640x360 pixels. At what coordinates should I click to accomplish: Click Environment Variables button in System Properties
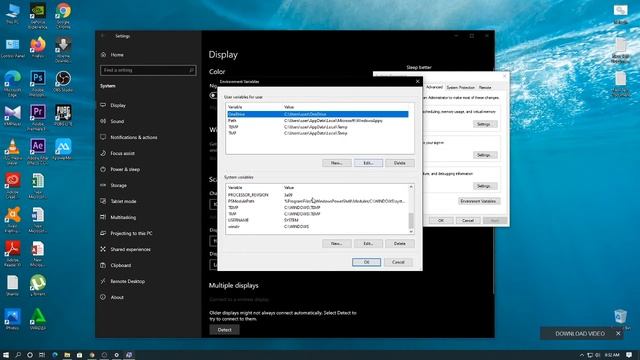coord(478,201)
